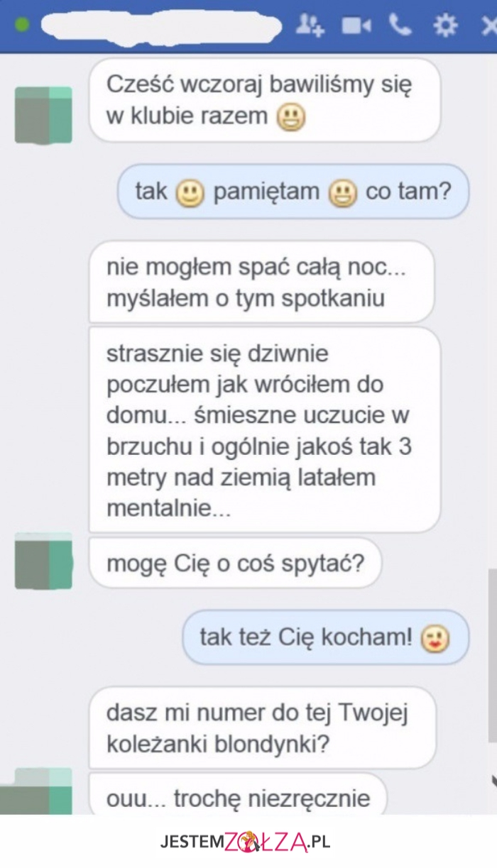
Task: Click avatar beside 'ouu... trochę niezręcznie'
Action: coord(35,791)
